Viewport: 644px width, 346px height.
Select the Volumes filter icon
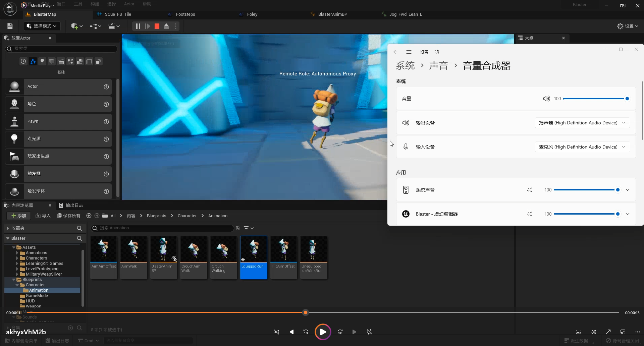pyautogui.click(x=89, y=61)
